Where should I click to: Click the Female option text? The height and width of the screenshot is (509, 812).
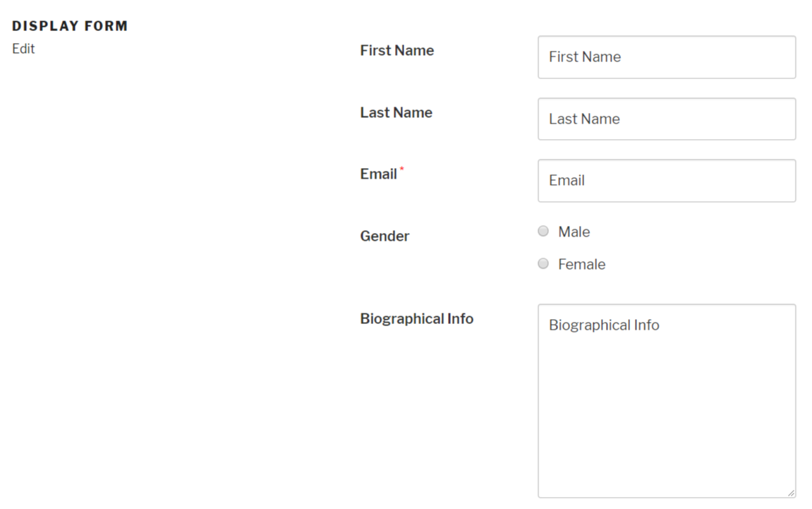(581, 263)
